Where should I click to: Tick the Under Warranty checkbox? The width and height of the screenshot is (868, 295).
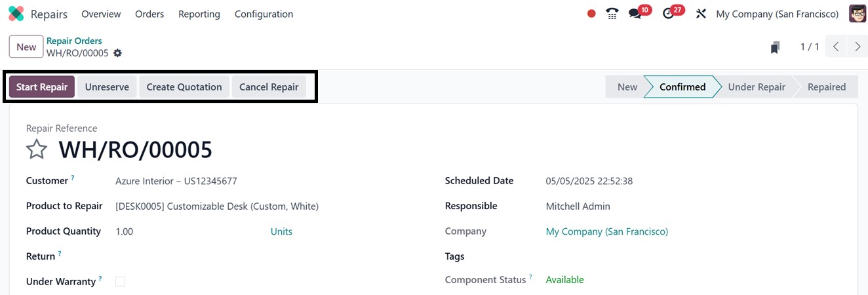tap(120, 281)
